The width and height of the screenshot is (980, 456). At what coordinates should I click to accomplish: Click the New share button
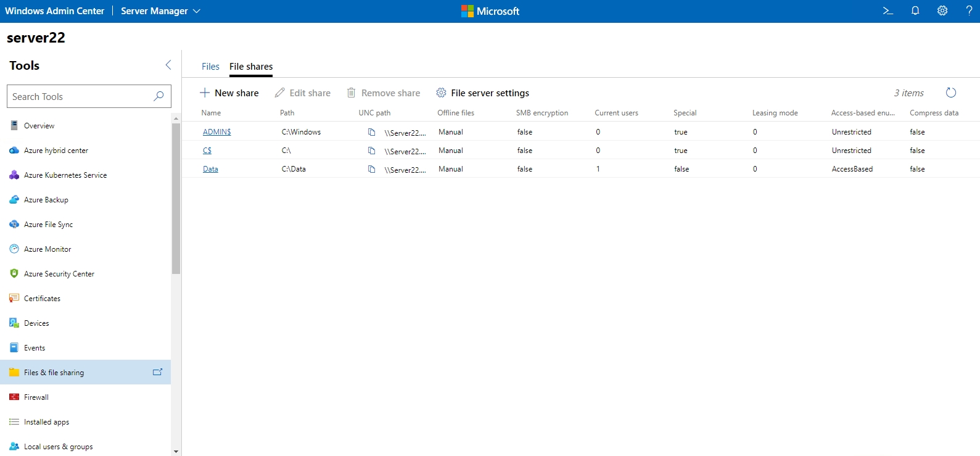coord(229,93)
